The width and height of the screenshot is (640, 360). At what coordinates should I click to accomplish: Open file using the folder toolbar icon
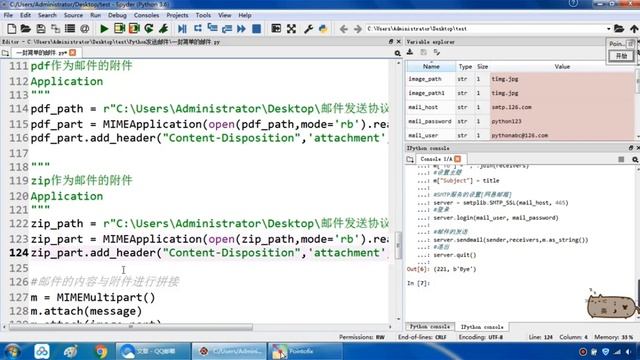pos(26,29)
